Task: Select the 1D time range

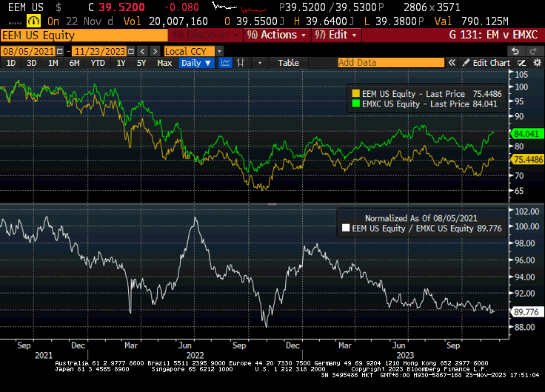Action: [x=11, y=63]
